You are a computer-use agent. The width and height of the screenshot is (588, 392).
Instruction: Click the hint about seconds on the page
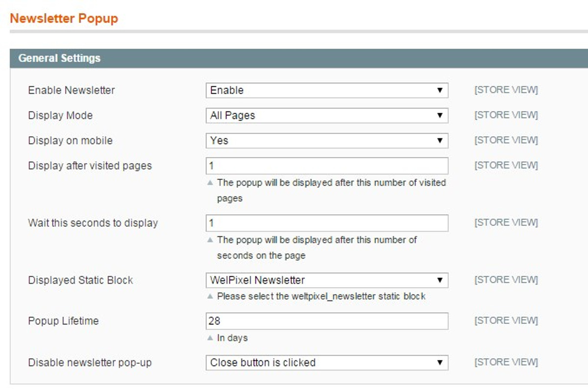point(317,247)
